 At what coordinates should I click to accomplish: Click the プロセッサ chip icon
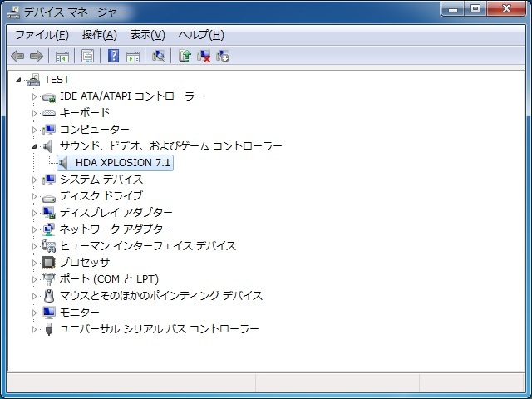(x=49, y=263)
